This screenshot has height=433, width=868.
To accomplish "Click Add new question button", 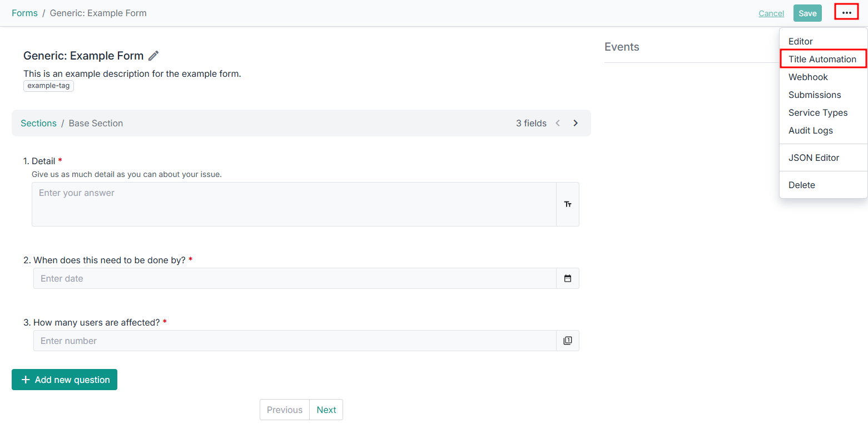I will 65,380.
